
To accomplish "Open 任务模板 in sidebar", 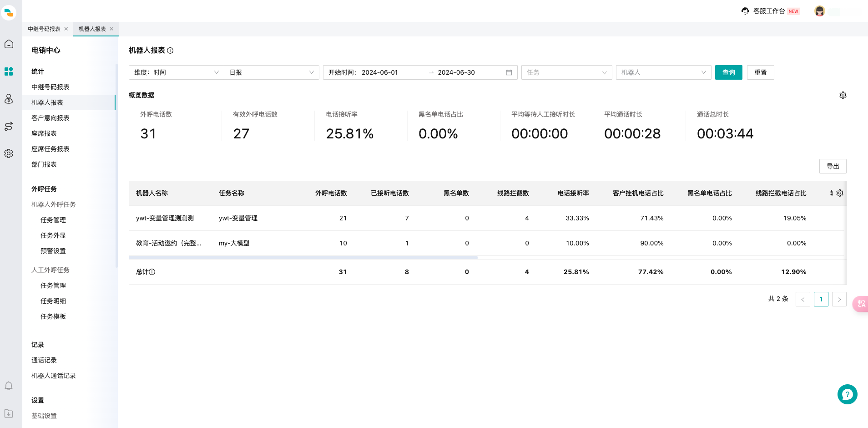I will (x=53, y=316).
